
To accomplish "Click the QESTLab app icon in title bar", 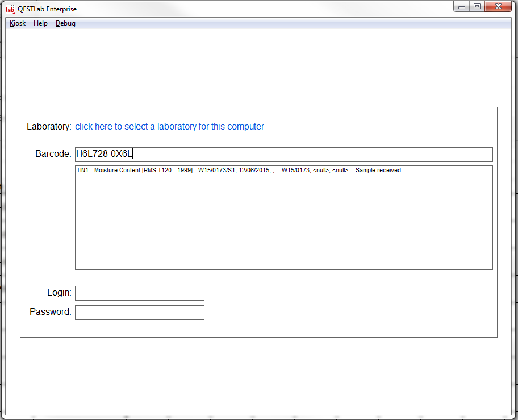I will (x=10, y=9).
